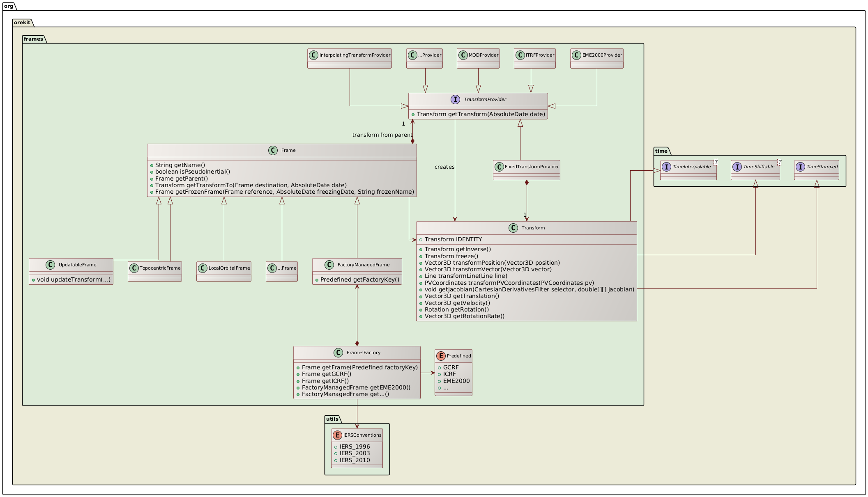This screenshot has height=497, width=868.
Task: Click the Predefined enum icon
Action: coord(441,356)
